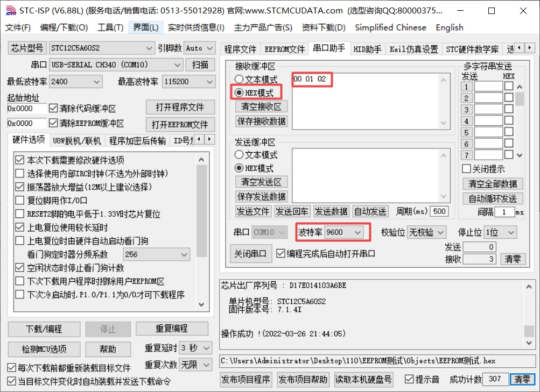Click log output panel scrollbar thumb

click(x=529, y=331)
